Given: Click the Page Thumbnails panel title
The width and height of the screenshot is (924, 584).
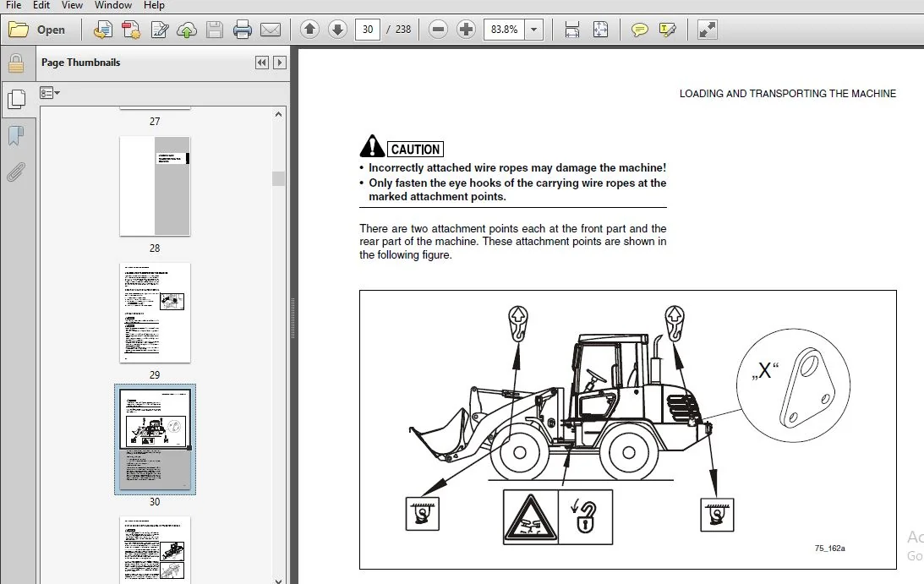Looking at the screenshot, I should 80,63.
